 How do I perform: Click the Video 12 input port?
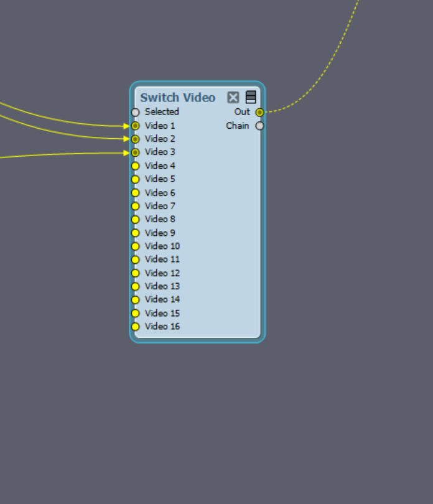point(136,273)
